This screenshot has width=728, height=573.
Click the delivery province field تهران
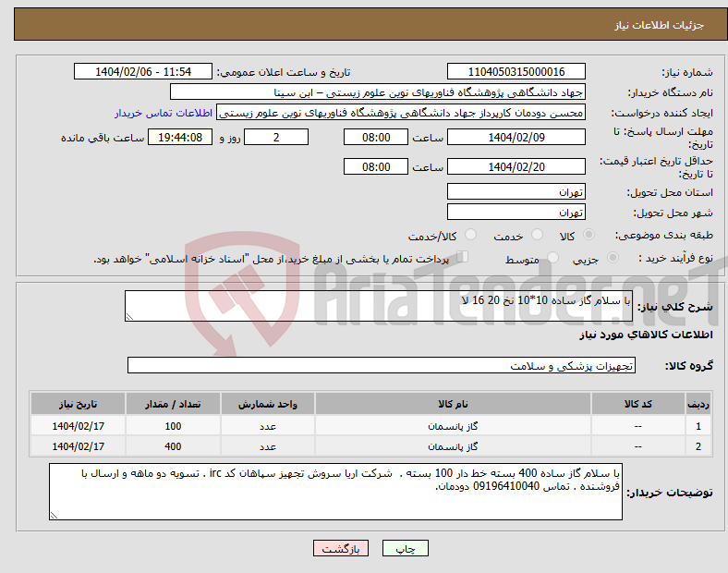coord(516,191)
